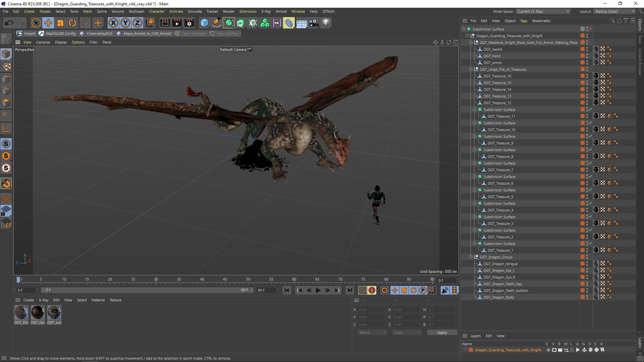Toggle the Enable Axis L icon
644x362 pixels.
point(6,128)
